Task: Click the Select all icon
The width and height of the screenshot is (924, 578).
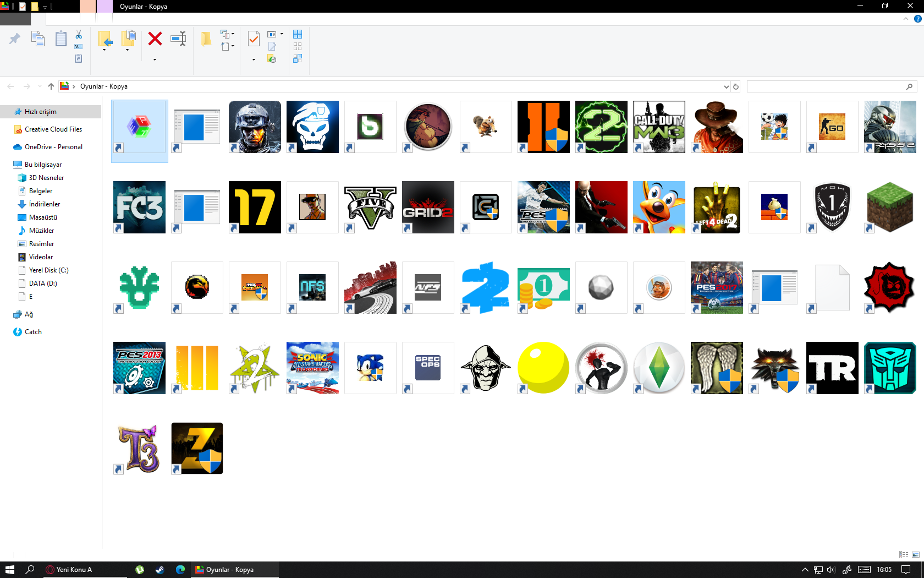Action: 298,34
